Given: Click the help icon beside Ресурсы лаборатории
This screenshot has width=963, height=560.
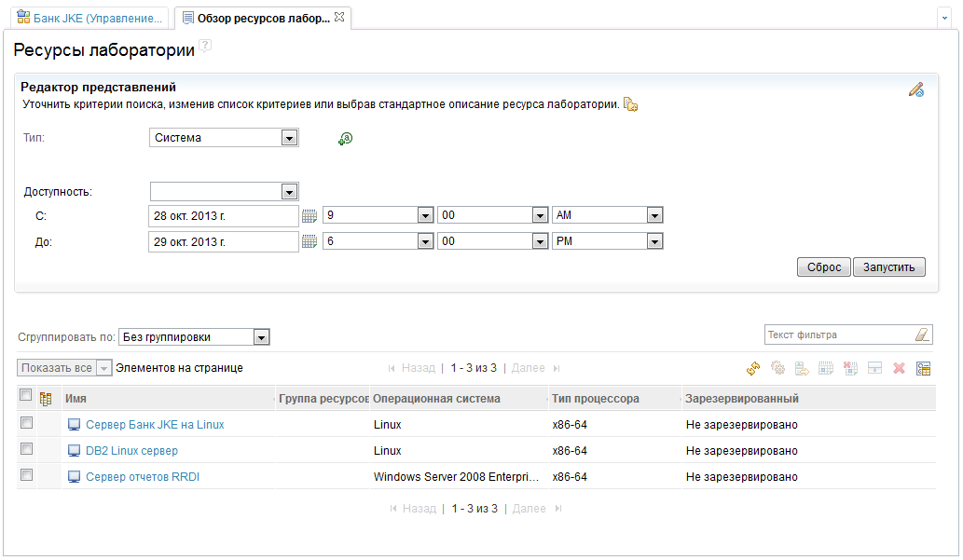Looking at the screenshot, I should pos(205,46).
